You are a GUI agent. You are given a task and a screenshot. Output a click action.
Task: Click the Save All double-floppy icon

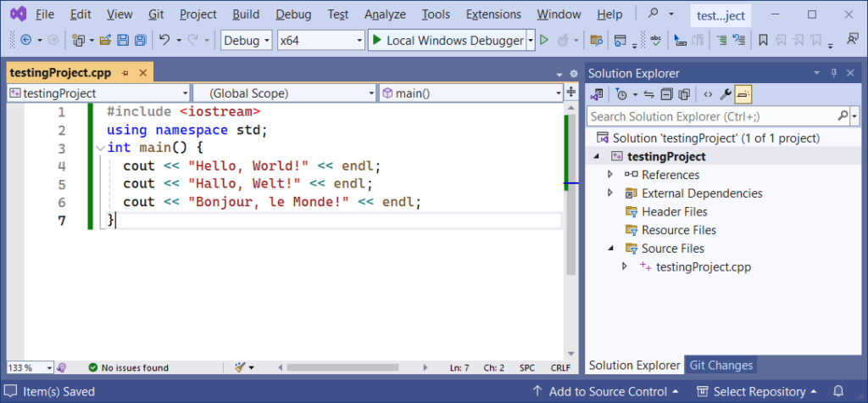coord(141,40)
